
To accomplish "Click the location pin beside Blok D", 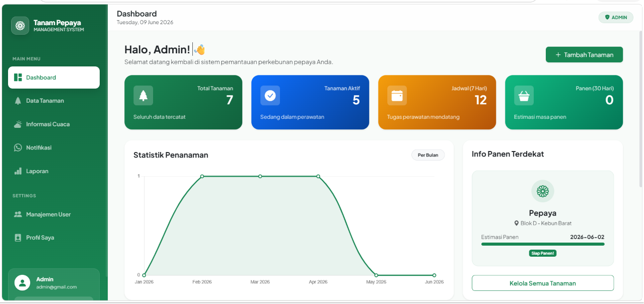I will (x=516, y=223).
